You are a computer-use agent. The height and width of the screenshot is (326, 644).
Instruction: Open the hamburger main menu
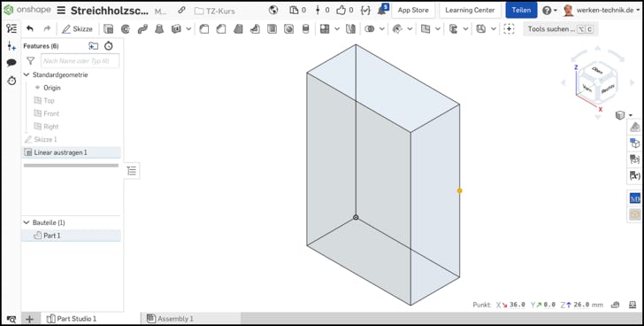[61, 11]
